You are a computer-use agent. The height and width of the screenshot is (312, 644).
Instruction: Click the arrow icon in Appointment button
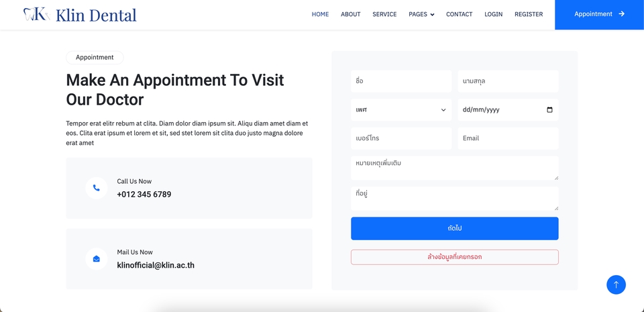pyautogui.click(x=622, y=14)
